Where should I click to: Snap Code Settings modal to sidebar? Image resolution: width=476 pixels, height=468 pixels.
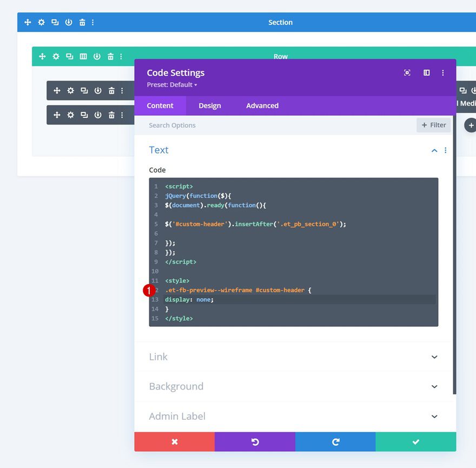(427, 72)
